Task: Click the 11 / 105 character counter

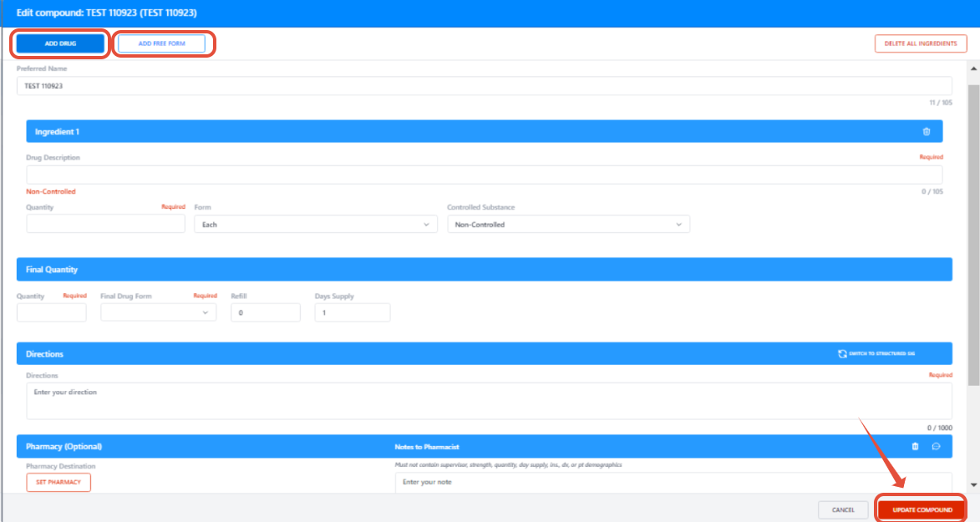Action: pyautogui.click(x=941, y=103)
